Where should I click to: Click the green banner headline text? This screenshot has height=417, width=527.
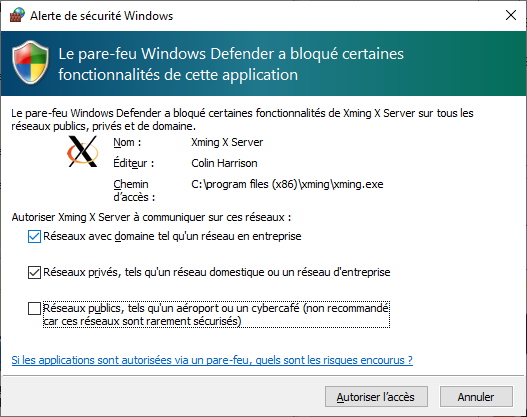pyautogui.click(x=231, y=64)
